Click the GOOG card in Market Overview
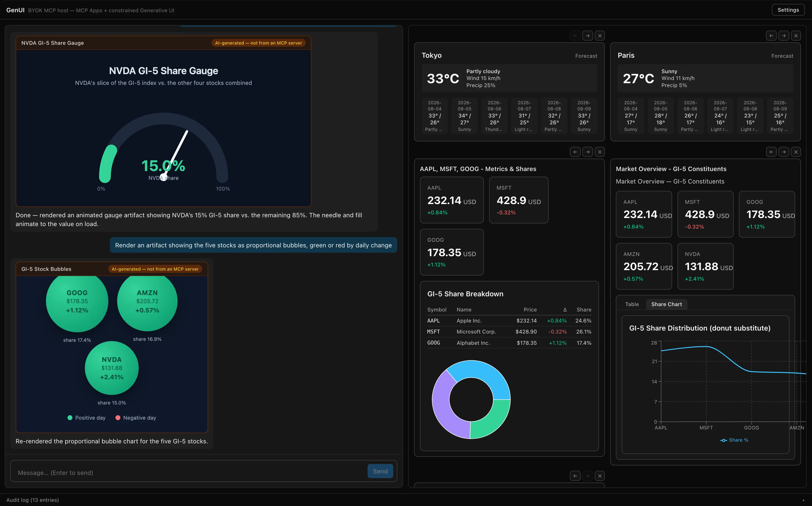The width and height of the screenshot is (812, 506). point(767,214)
